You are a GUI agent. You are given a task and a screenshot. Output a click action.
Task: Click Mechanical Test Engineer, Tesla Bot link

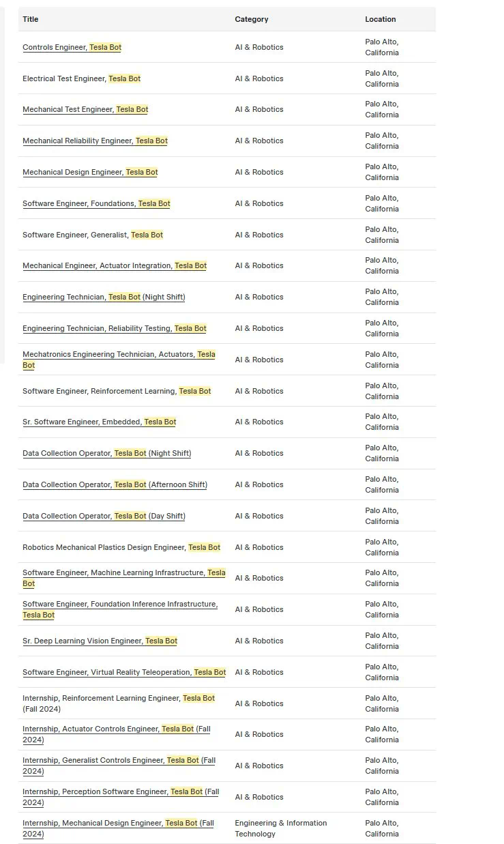click(85, 109)
